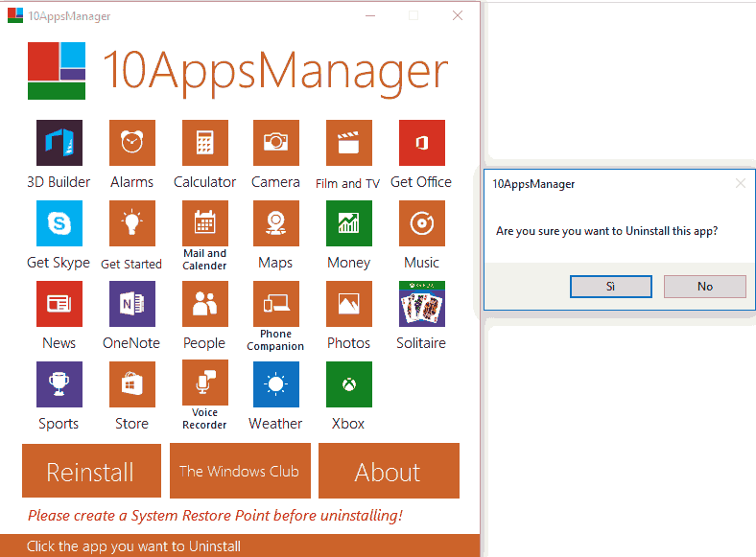Click the large 10AppsManager logo image
756x557 pixels.
pyautogui.click(x=57, y=71)
